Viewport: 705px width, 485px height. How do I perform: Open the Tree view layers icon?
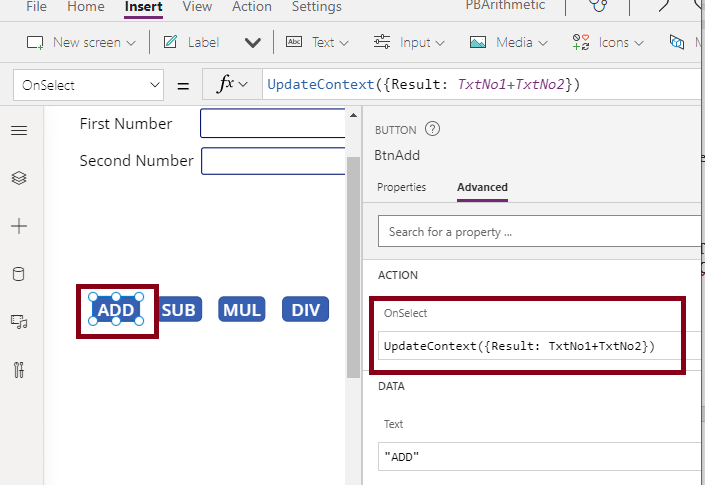[19, 178]
